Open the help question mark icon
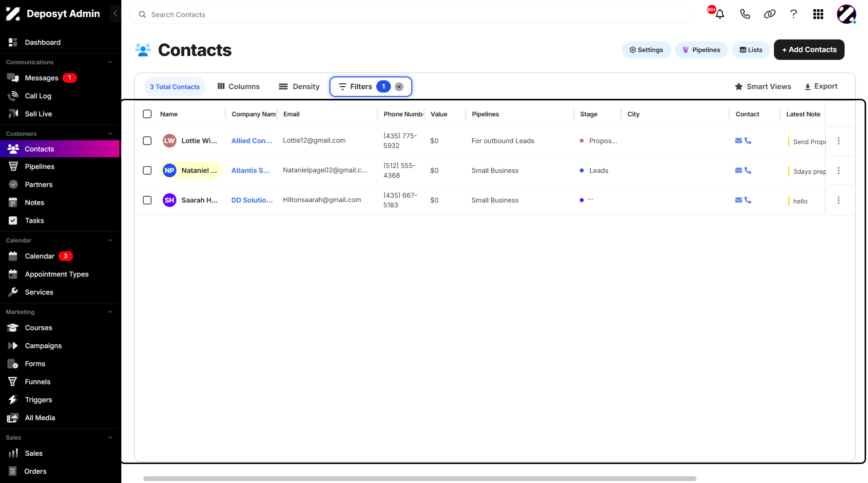 pyautogui.click(x=793, y=14)
